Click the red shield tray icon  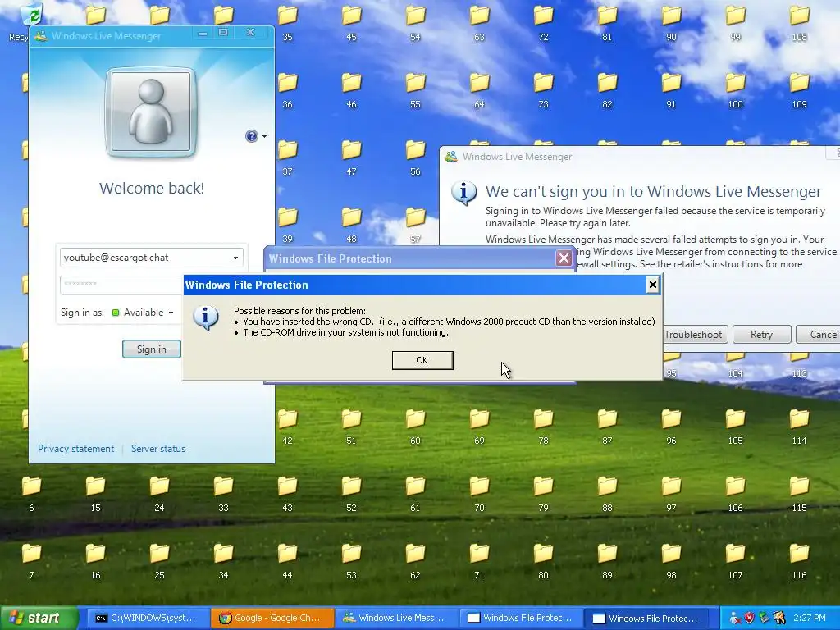pos(749,618)
